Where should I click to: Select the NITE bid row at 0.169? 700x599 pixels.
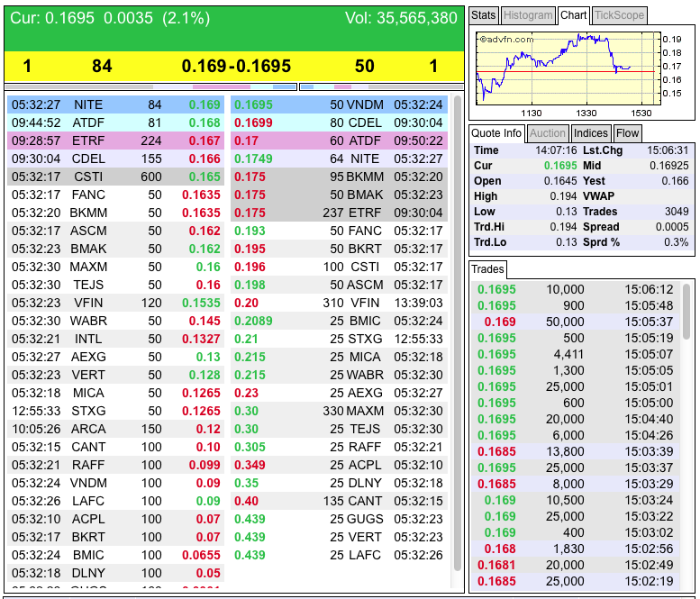click(115, 104)
